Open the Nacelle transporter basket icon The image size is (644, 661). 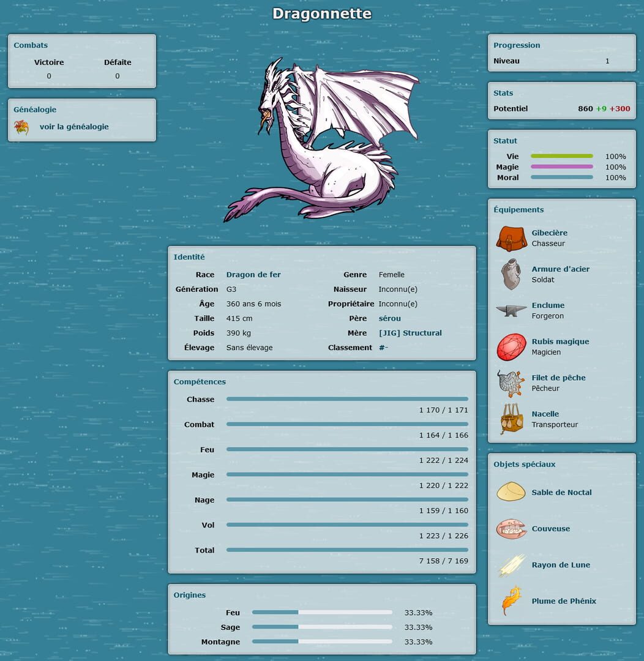(511, 419)
